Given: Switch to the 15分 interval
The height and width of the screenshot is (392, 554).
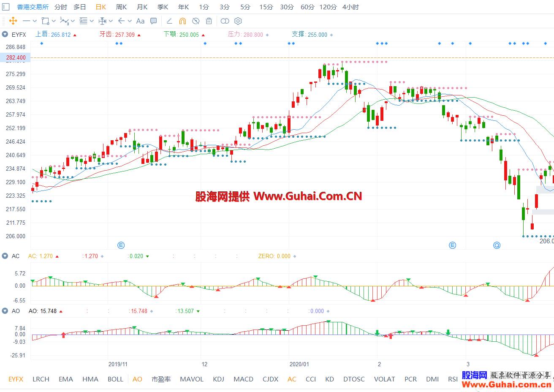Looking at the screenshot, I should pyautogui.click(x=266, y=7).
